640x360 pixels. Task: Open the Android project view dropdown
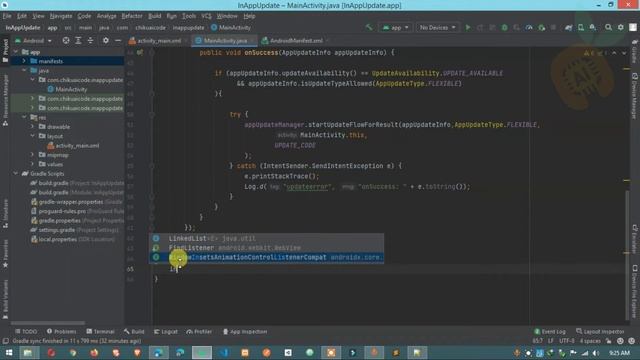(x=33, y=40)
